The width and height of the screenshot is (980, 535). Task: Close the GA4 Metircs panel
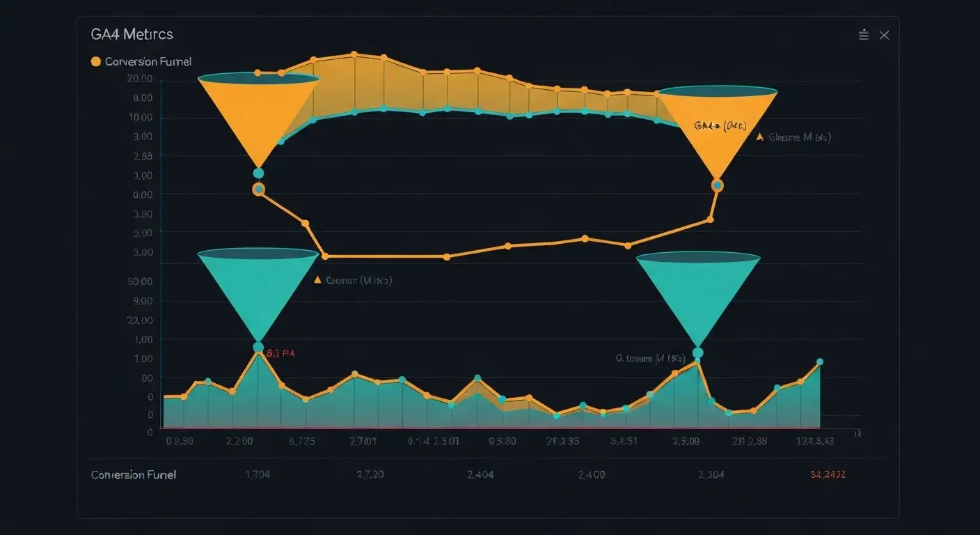click(884, 35)
